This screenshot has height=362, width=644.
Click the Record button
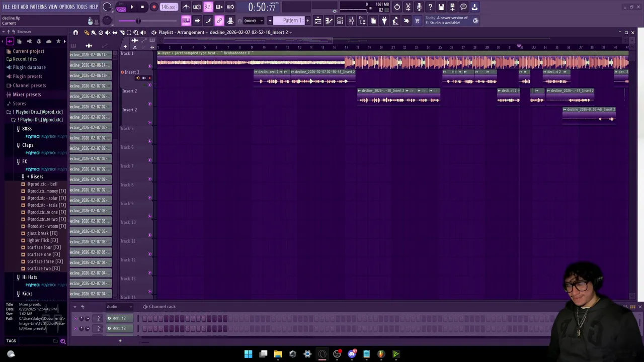pos(154,7)
